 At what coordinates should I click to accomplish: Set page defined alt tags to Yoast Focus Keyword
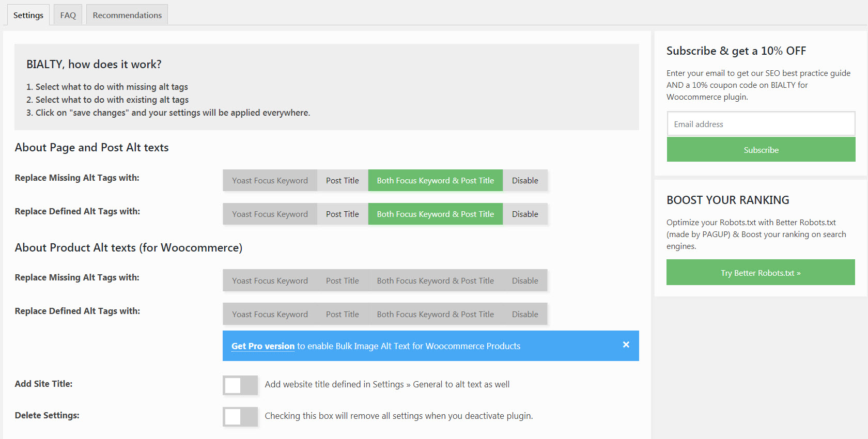[270, 214]
